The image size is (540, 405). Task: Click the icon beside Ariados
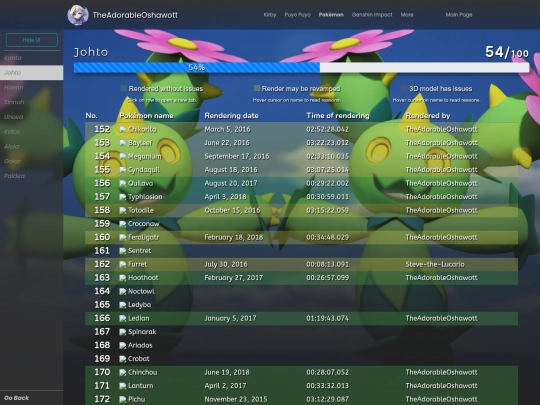(x=123, y=345)
